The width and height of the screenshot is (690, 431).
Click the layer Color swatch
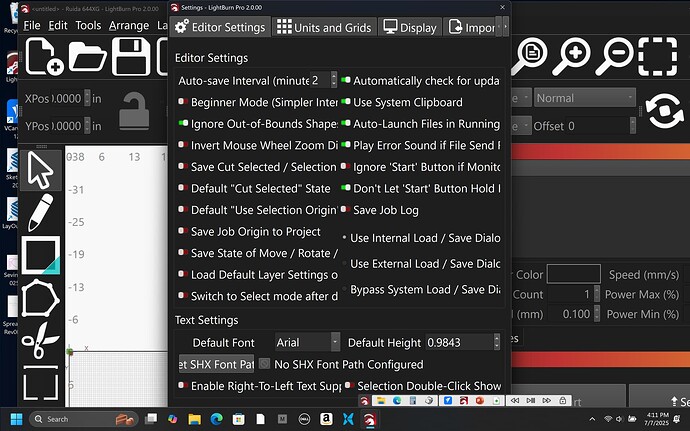(573, 274)
